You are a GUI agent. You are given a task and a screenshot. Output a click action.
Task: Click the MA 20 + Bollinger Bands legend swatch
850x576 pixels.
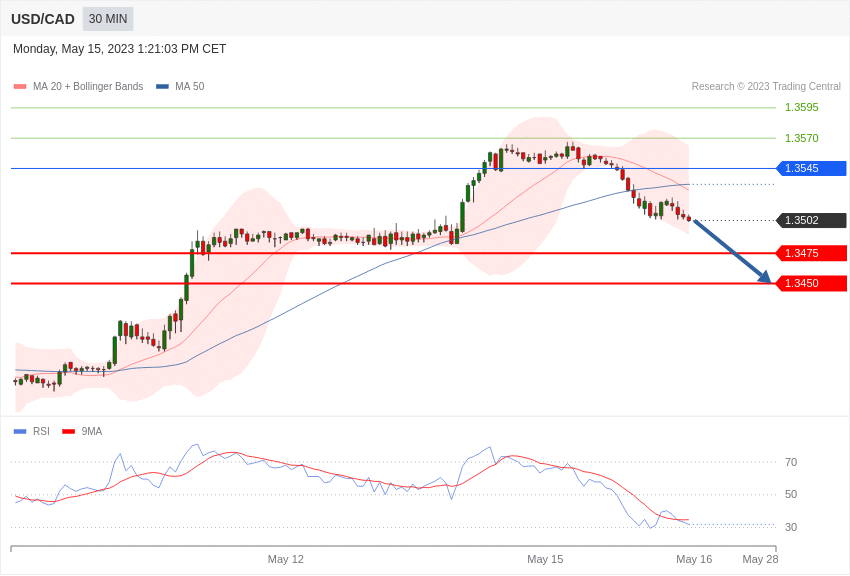[x=20, y=87]
